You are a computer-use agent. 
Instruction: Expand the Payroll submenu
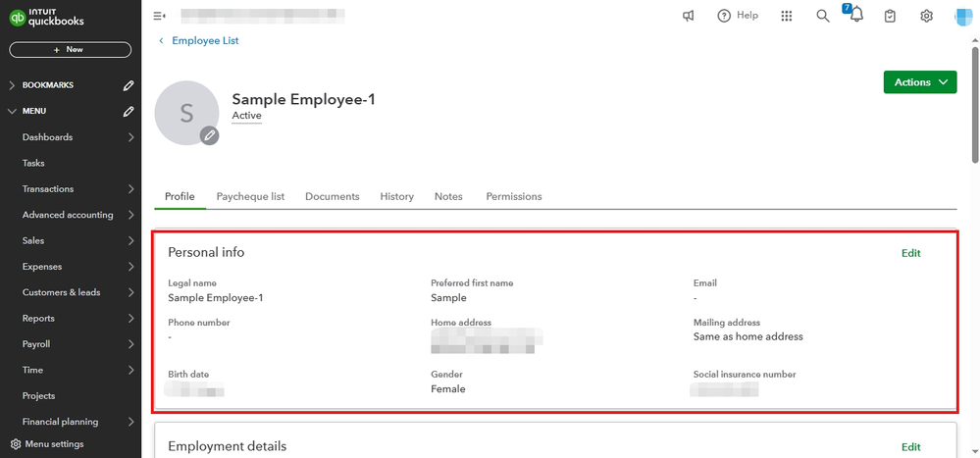coord(130,344)
